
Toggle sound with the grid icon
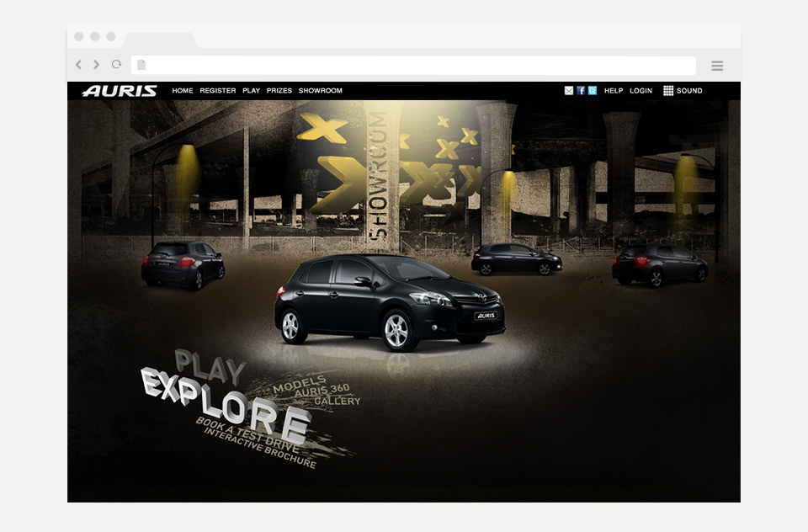point(667,91)
